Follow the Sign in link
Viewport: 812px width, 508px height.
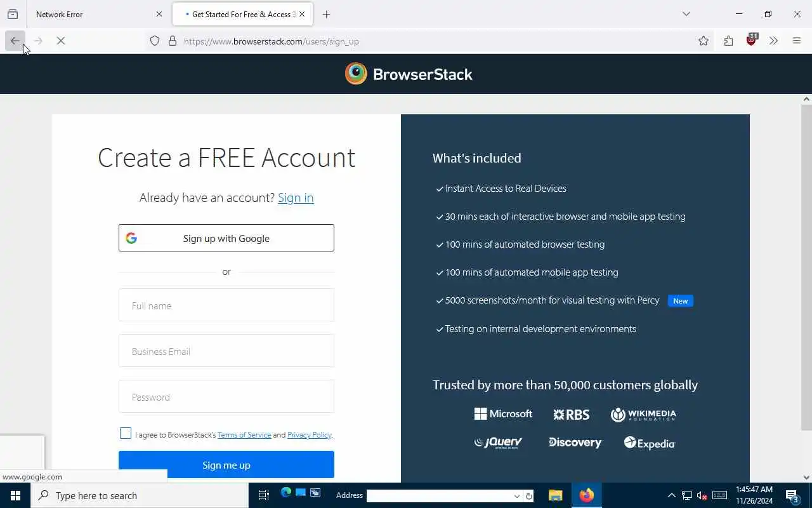click(x=296, y=197)
